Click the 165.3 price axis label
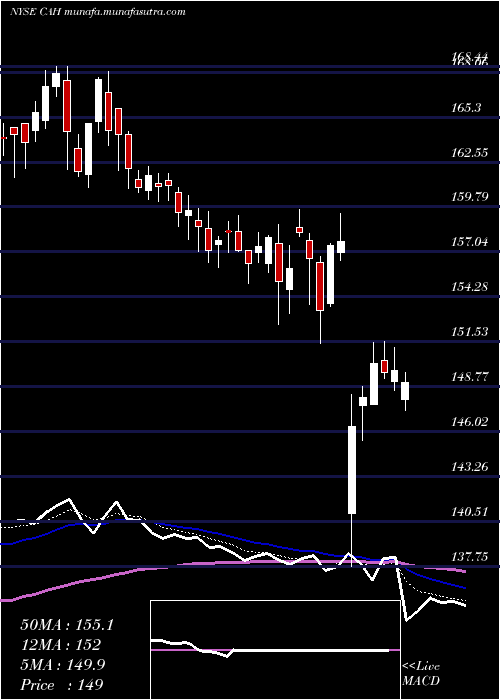Image resolution: width=500 pixels, height=700 pixels. pos(467,107)
